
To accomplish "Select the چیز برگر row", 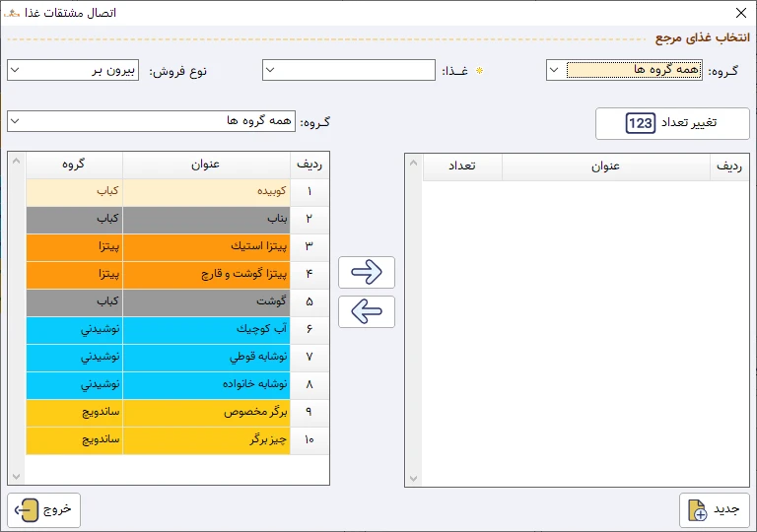I will coord(177,439).
